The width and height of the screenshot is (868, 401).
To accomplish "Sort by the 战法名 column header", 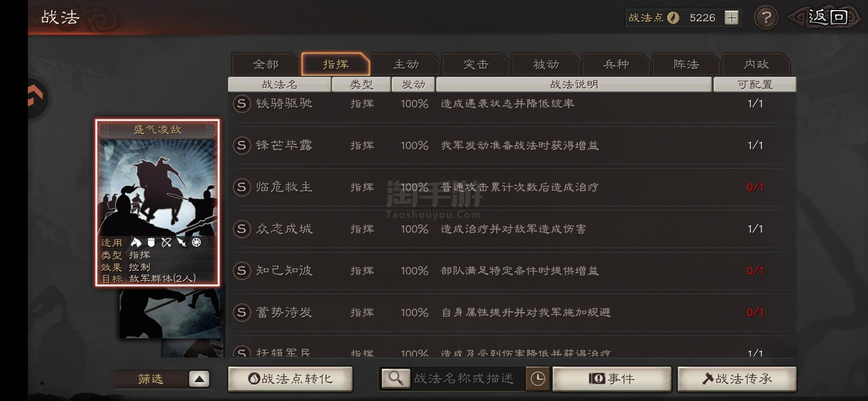I will 280,85.
